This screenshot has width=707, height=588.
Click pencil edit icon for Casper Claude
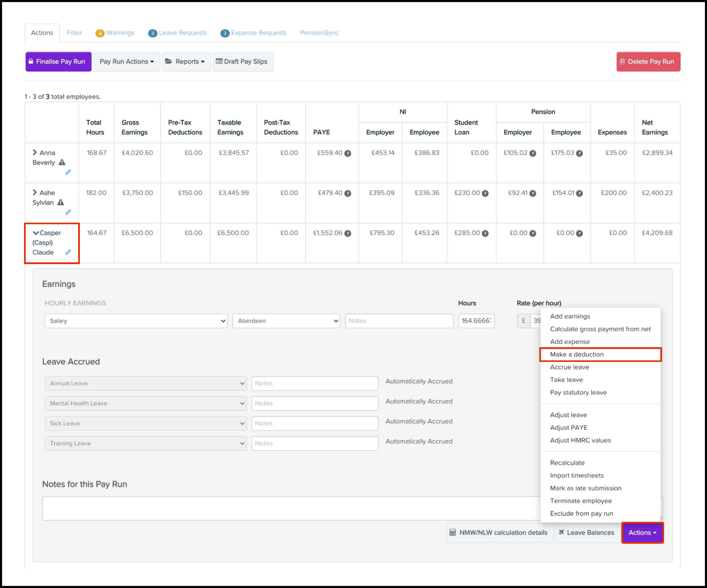[x=68, y=252]
